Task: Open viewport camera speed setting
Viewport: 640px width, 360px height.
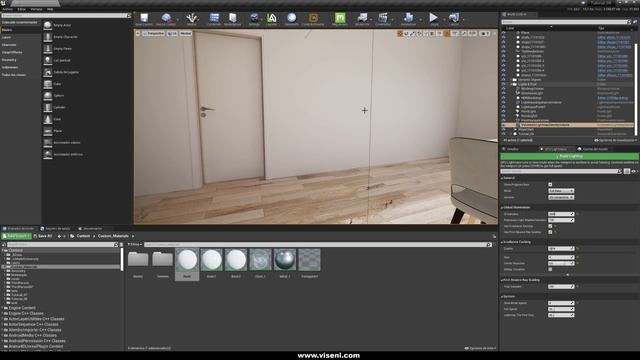Action: point(484,33)
